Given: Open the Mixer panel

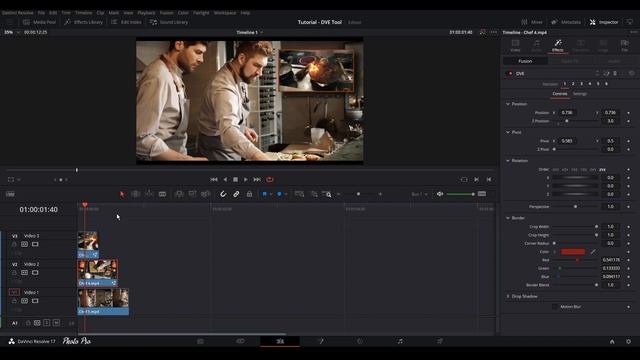Looking at the screenshot, I should (532, 22).
